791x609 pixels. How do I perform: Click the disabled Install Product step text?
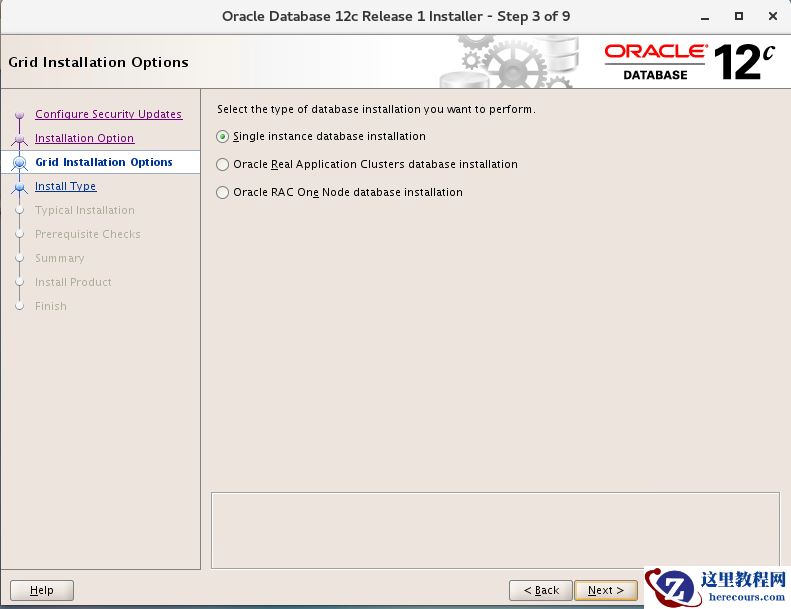pos(73,282)
